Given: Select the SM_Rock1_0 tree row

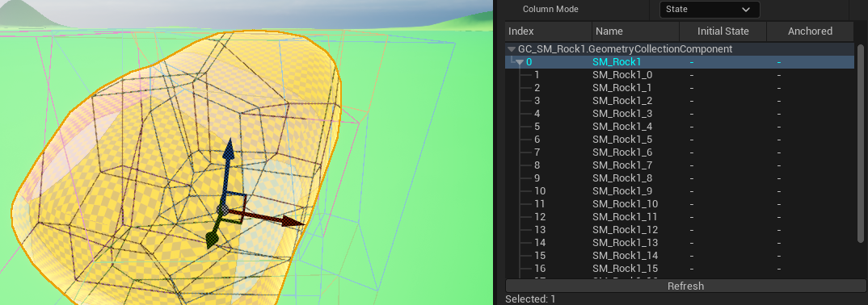Looking at the screenshot, I should tap(680, 74).
